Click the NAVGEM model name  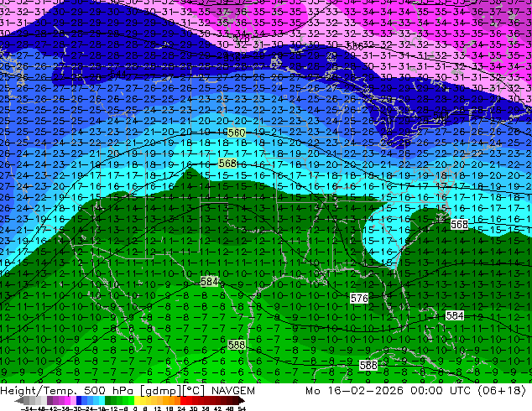[233, 391]
